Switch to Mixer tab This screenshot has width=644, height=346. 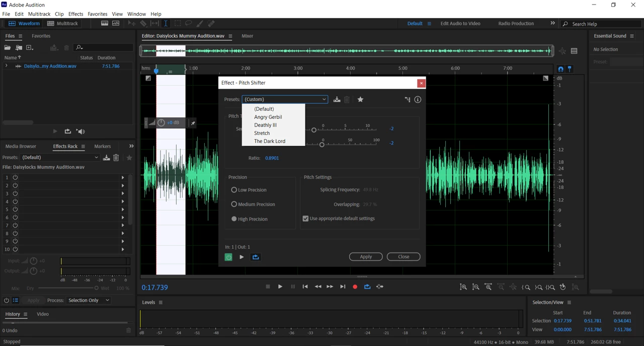pyautogui.click(x=247, y=36)
